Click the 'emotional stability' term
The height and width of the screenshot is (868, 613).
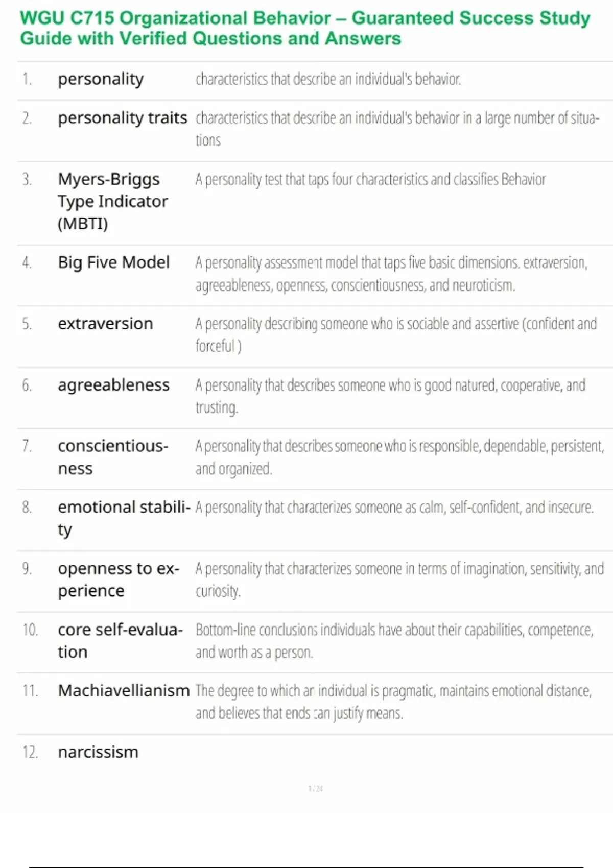click(x=124, y=518)
